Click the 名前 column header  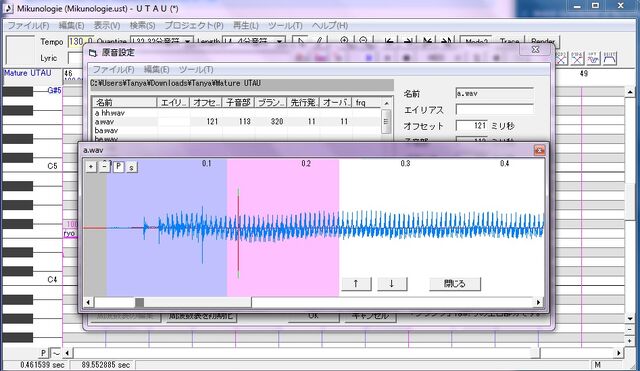tap(124, 102)
